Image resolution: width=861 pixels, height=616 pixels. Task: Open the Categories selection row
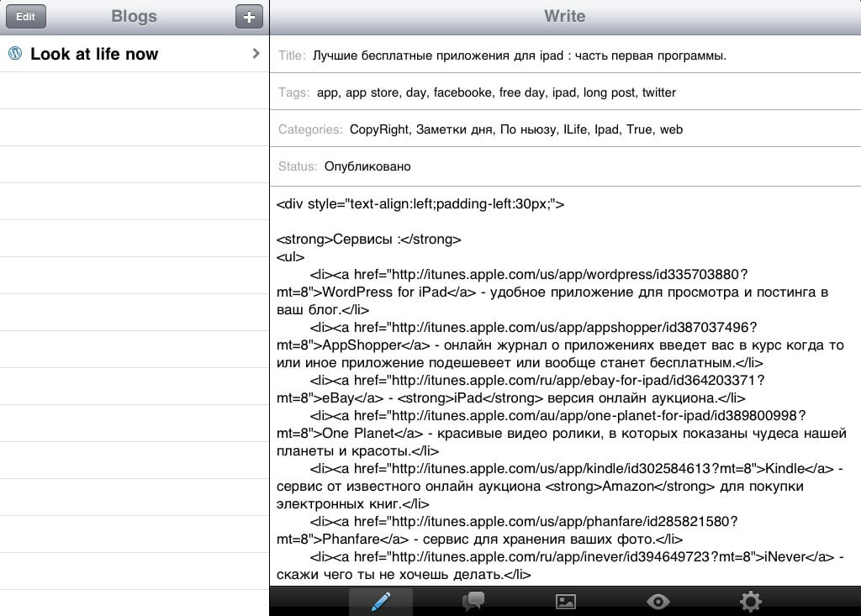566,129
